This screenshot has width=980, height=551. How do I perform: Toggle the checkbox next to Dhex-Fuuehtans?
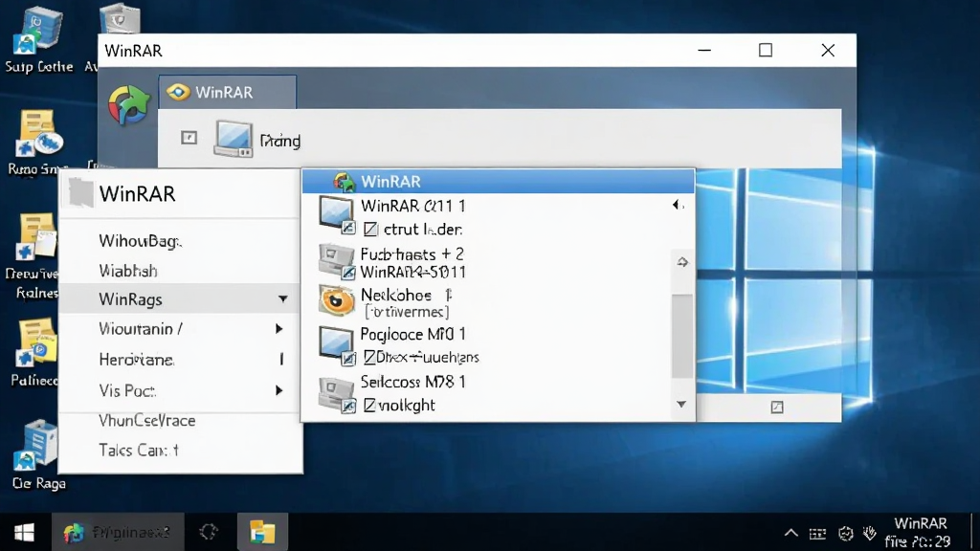click(x=369, y=358)
